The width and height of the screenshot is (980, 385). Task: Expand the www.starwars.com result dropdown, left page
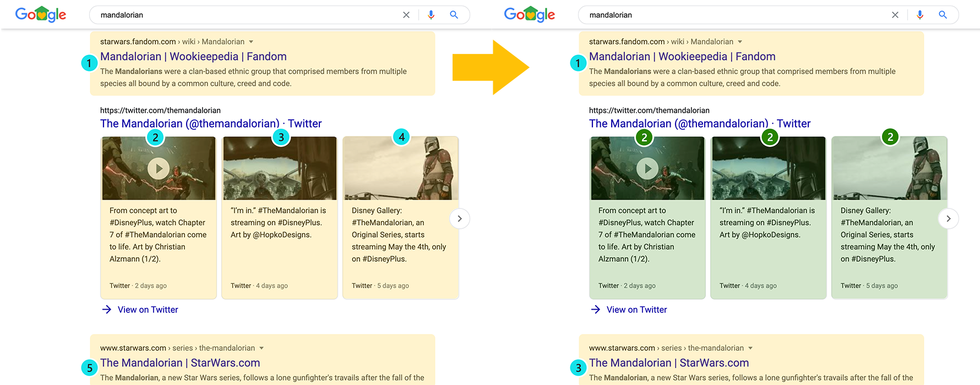(262, 348)
